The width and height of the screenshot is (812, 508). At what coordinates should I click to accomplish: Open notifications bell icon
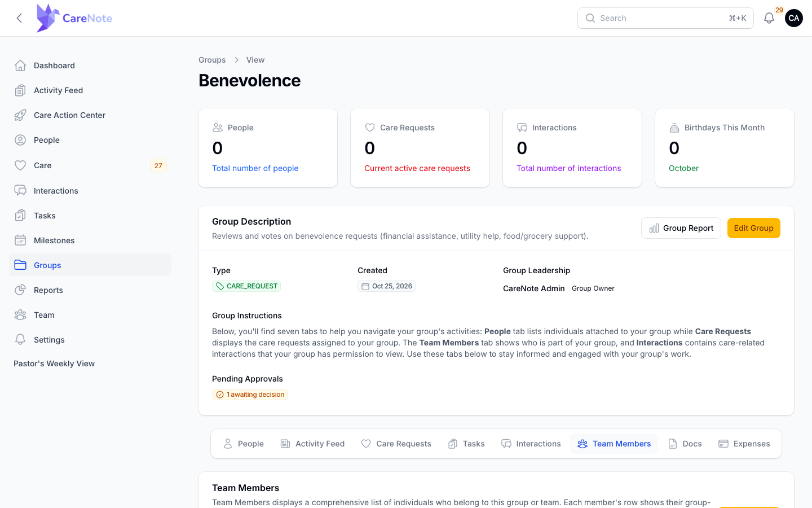pyautogui.click(x=769, y=18)
